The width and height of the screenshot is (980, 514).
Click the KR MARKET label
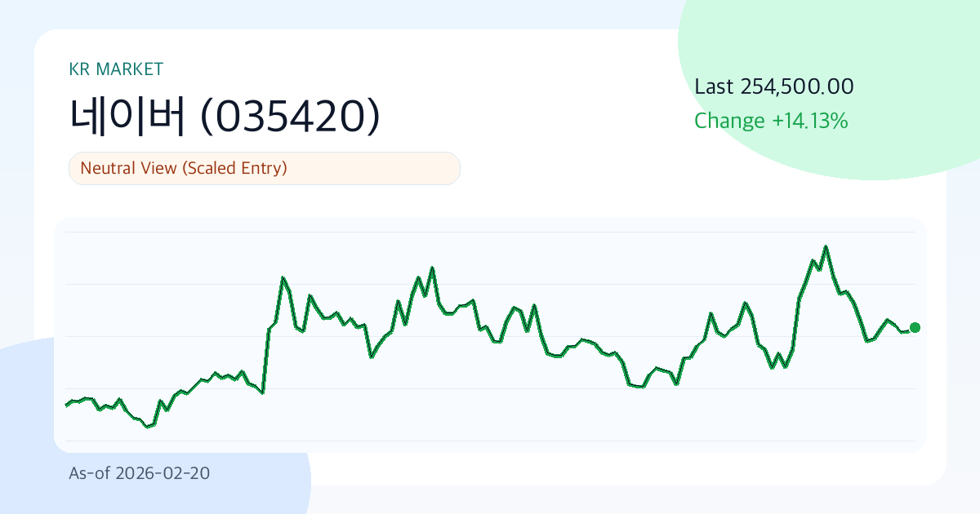pyautogui.click(x=116, y=69)
